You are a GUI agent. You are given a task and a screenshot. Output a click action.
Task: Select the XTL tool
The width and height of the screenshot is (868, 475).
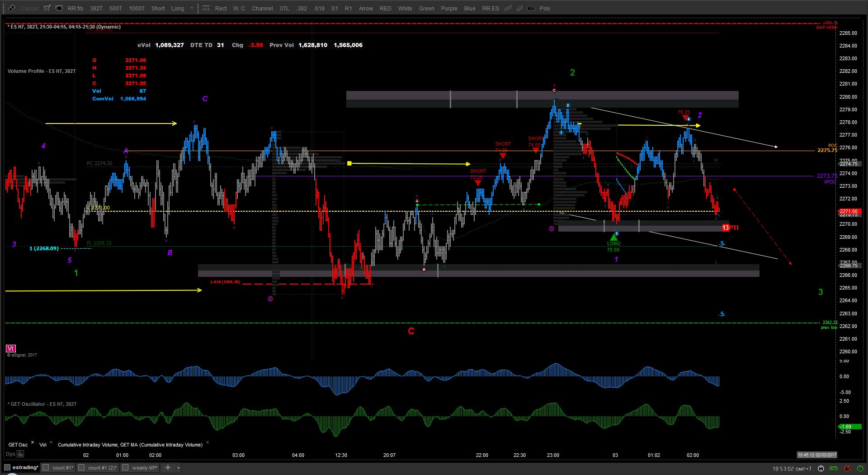(x=284, y=9)
